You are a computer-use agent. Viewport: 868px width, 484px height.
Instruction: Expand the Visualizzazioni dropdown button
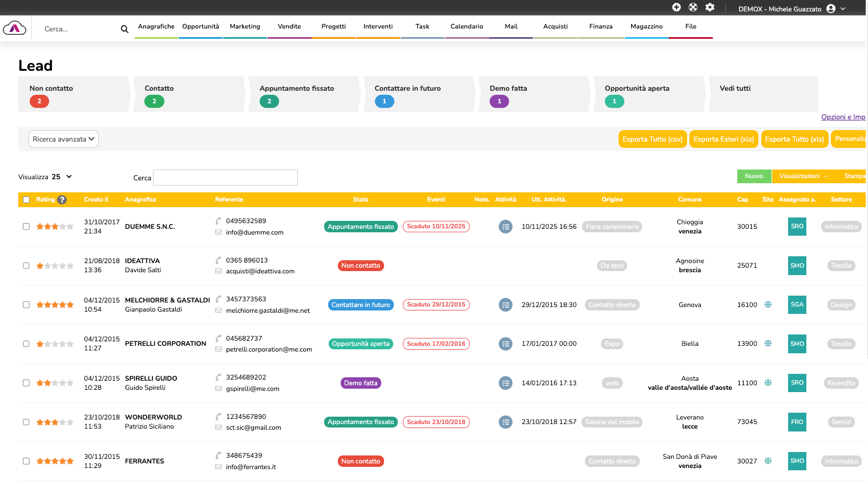(803, 176)
